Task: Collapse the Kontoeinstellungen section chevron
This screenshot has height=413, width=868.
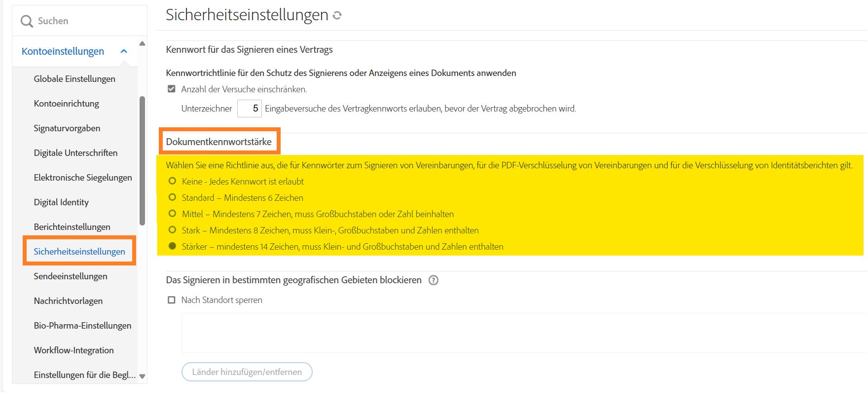Action: pyautogui.click(x=124, y=51)
